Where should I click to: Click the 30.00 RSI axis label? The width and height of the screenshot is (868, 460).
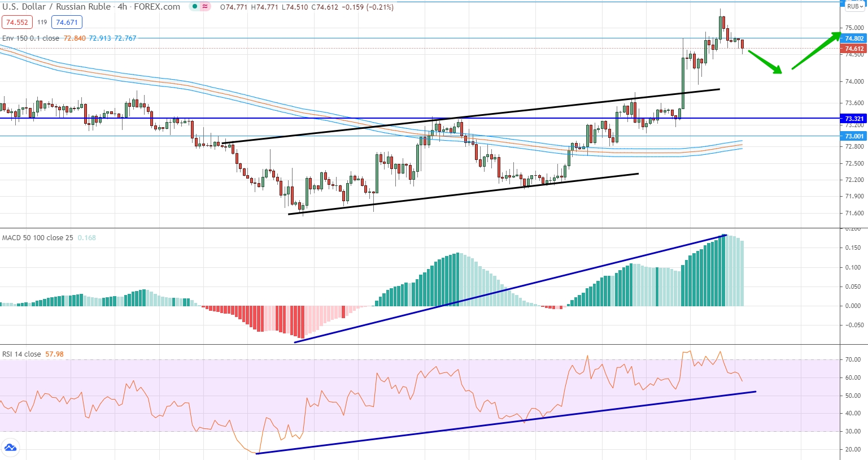853,431
